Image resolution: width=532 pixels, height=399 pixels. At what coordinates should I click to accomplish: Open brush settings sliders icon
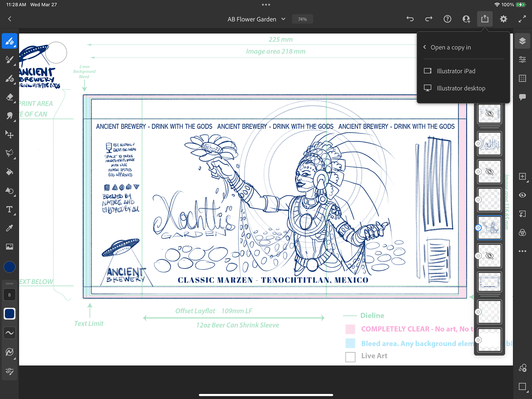point(9,371)
